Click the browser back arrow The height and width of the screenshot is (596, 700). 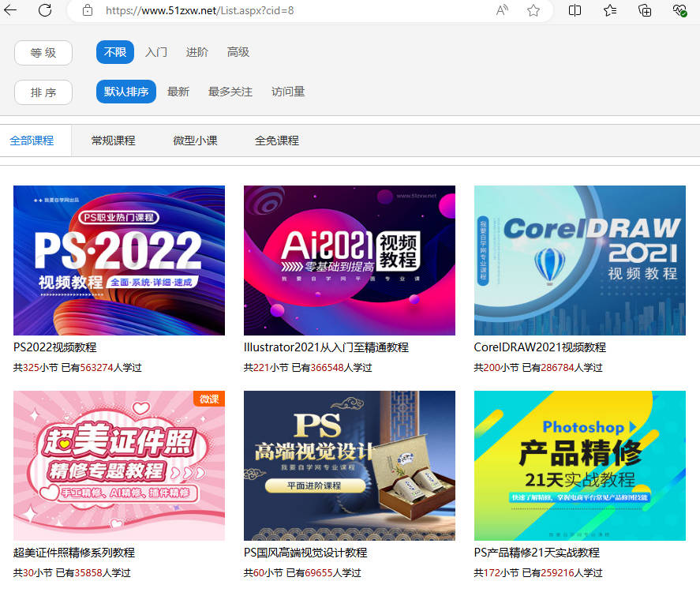click(9, 9)
